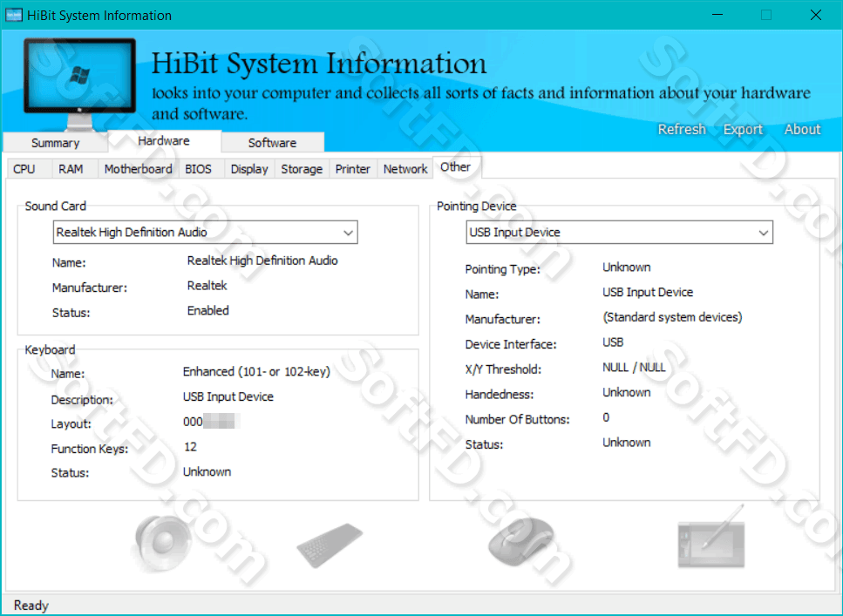This screenshot has height=616, width=843.
Task: Click '(Standard system devices)' manufacturer value
Action: (672, 317)
